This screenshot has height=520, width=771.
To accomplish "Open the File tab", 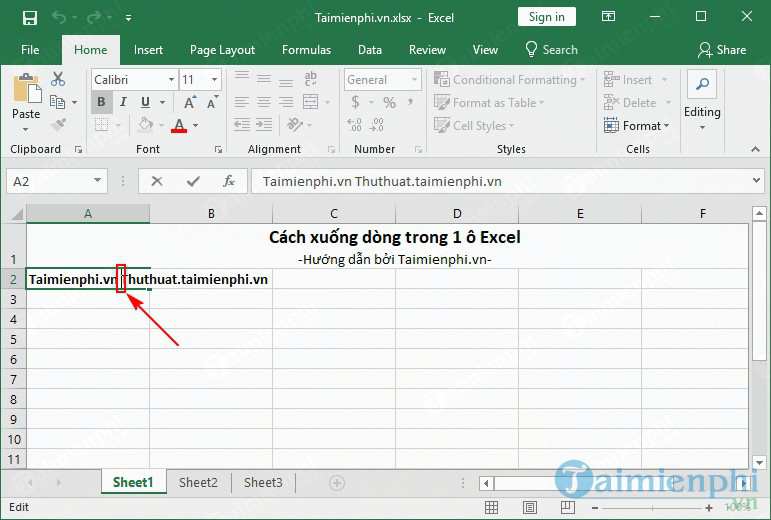I will pos(30,50).
